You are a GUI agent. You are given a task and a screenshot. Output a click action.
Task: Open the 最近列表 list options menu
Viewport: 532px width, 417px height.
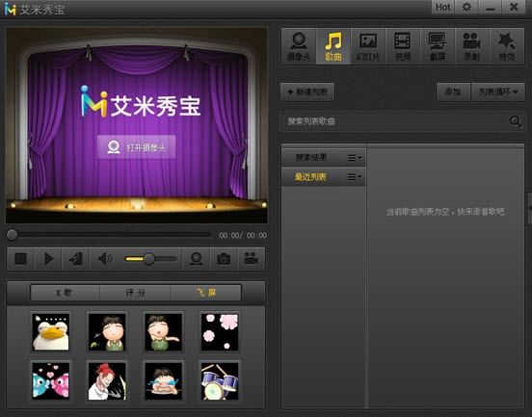(x=355, y=177)
